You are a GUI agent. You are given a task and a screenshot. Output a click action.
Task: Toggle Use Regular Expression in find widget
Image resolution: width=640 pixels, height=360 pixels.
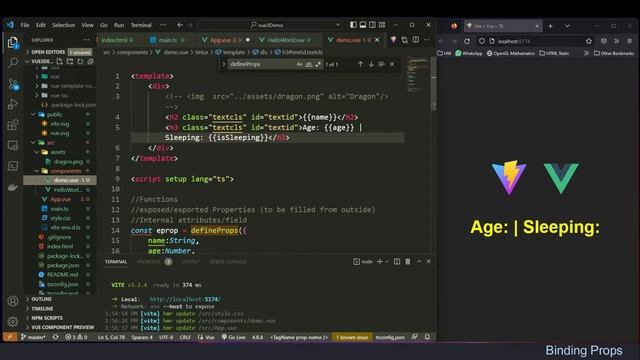pos(318,64)
